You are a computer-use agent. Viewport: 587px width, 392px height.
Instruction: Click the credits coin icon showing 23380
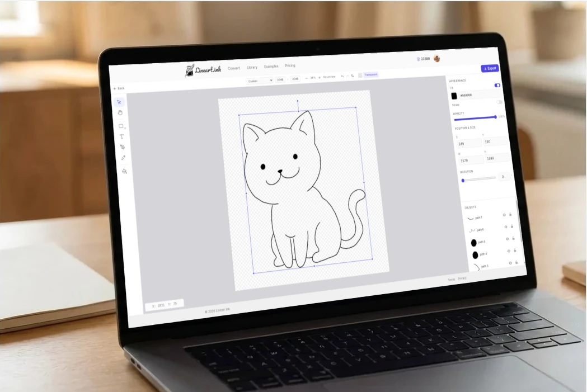(x=418, y=59)
